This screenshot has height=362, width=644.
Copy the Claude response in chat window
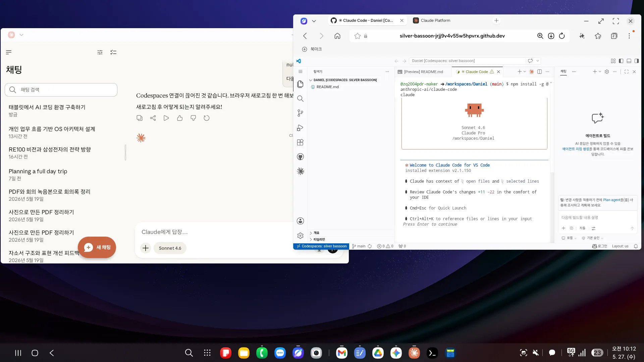(140, 118)
